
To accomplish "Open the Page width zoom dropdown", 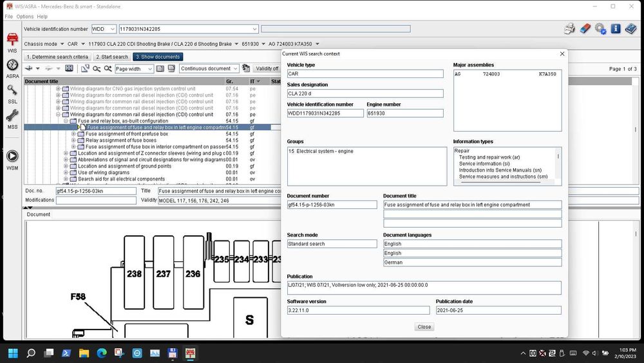I will tap(151, 69).
